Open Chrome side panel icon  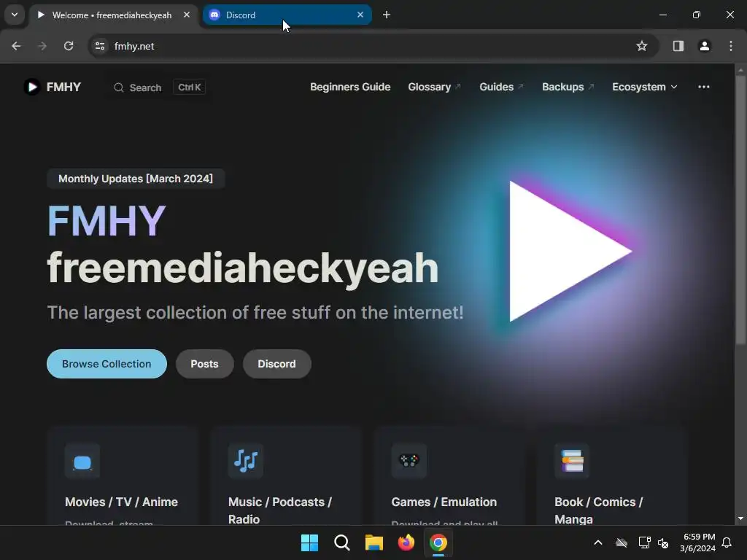678,46
